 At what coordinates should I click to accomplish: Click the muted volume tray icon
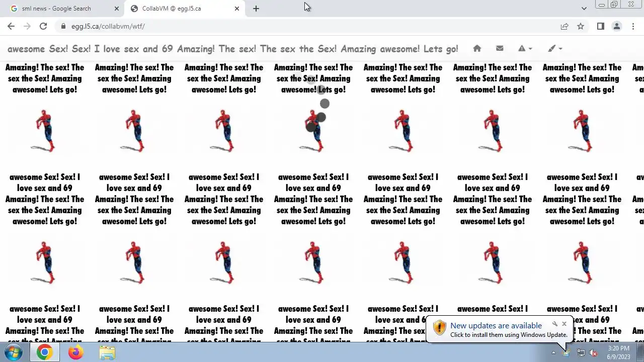pyautogui.click(x=594, y=352)
